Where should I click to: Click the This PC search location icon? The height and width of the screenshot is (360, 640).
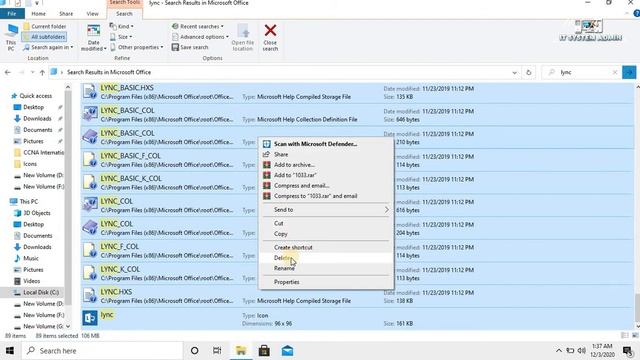[x=11, y=37]
